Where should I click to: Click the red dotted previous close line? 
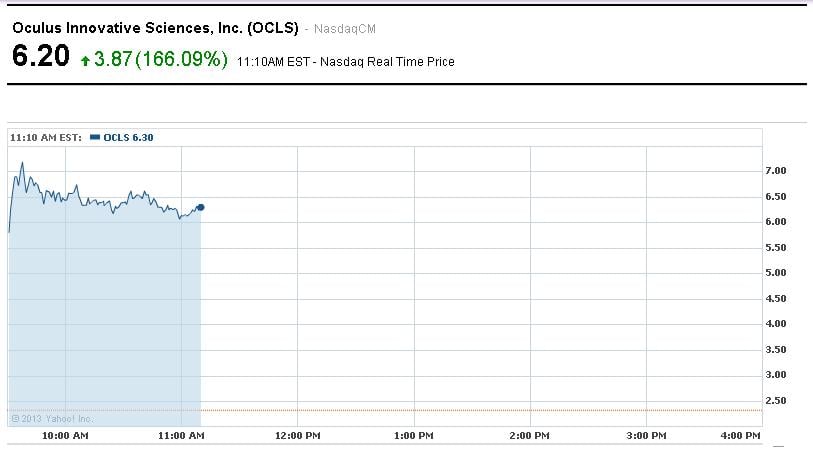[x=480, y=410]
